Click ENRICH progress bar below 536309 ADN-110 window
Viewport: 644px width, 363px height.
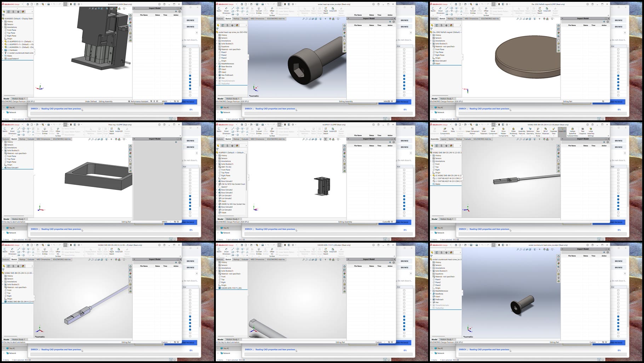pyautogui.click(x=328, y=355)
